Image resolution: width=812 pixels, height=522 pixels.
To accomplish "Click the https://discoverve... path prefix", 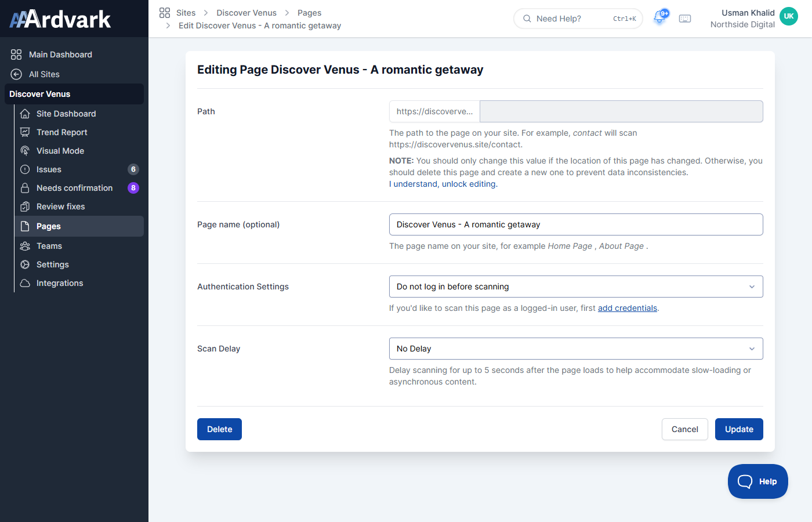I will pos(434,111).
